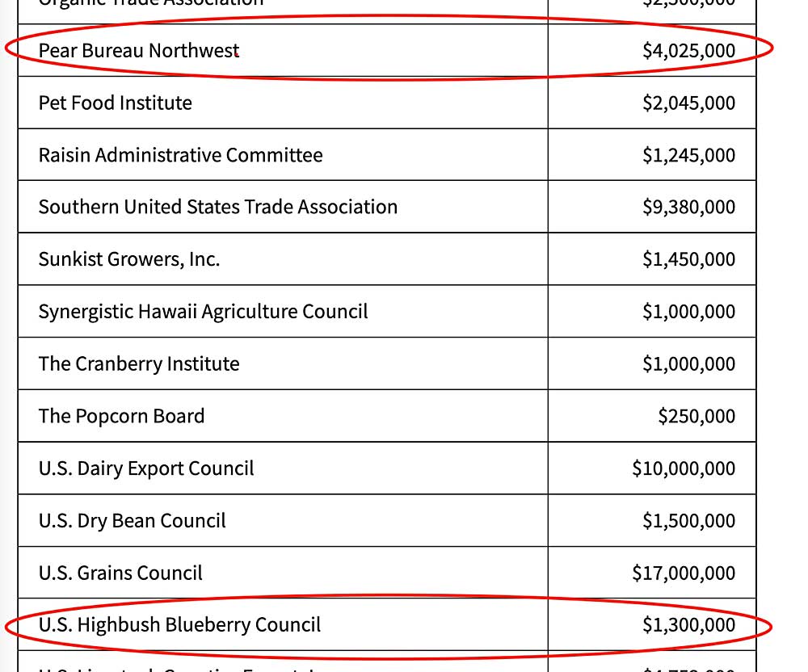Select the $9,380,000 amount cell
This screenshot has height=672, width=808.
click(688, 207)
